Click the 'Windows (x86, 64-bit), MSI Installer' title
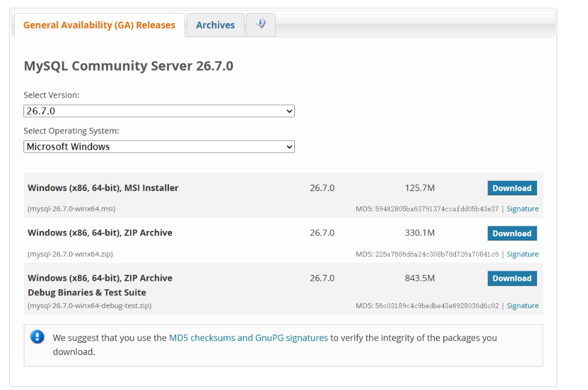The width and height of the screenshot is (588, 390). click(x=103, y=187)
